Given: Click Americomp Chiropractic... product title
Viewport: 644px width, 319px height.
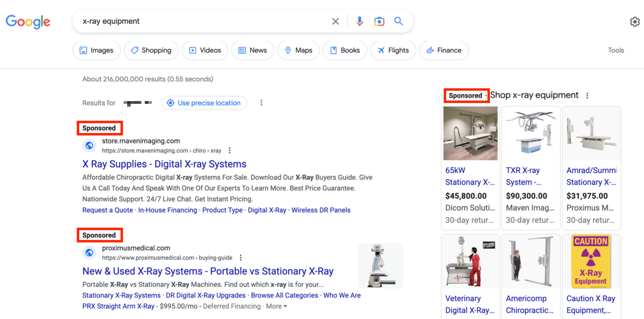Looking at the screenshot, I should click(x=529, y=304).
